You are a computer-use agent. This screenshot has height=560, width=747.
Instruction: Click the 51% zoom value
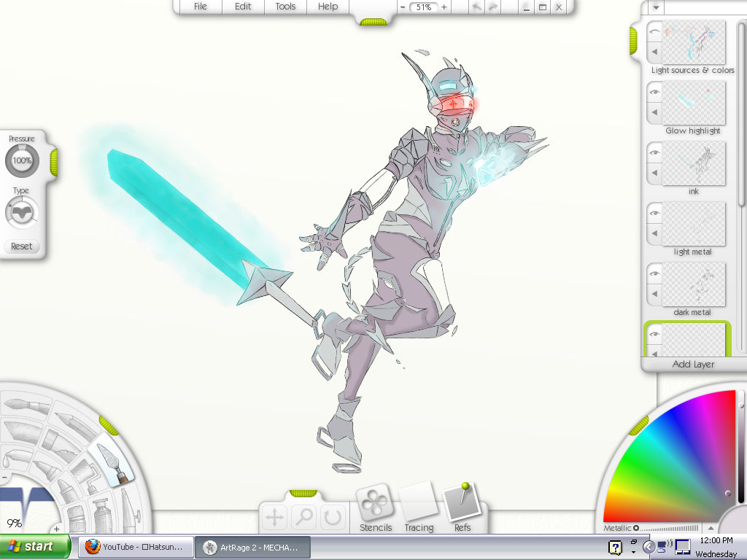click(x=424, y=7)
